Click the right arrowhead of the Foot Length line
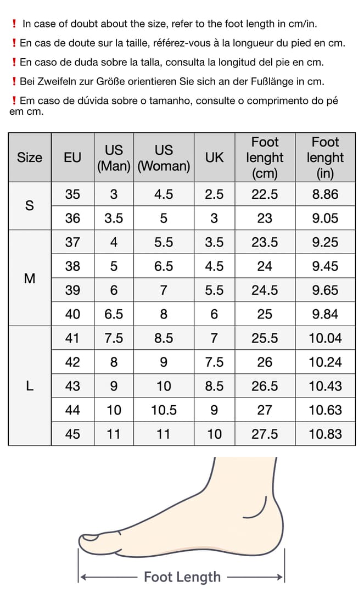The image size is (364, 604). [281, 577]
